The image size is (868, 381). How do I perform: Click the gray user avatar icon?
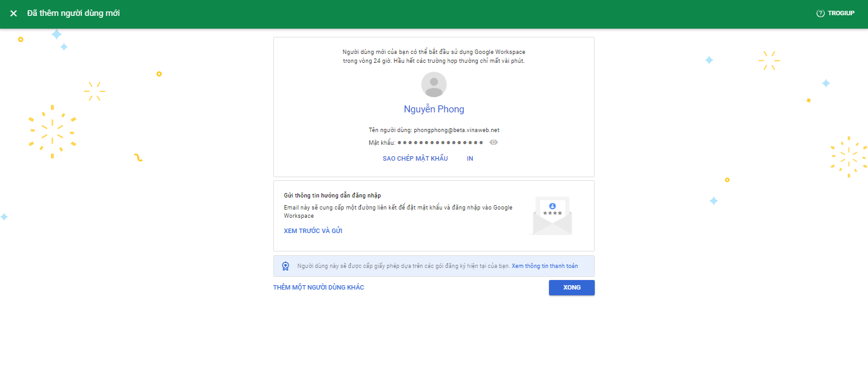[x=434, y=84]
